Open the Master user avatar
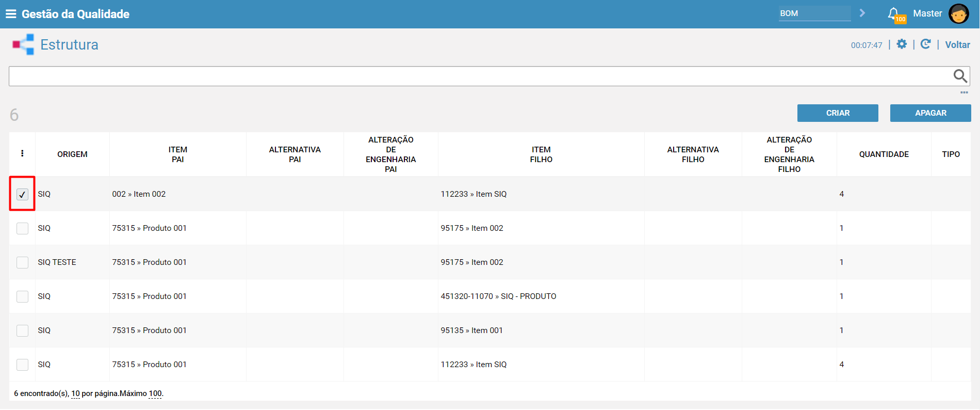The width and height of the screenshot is (980, 410). tap(959, 14)
